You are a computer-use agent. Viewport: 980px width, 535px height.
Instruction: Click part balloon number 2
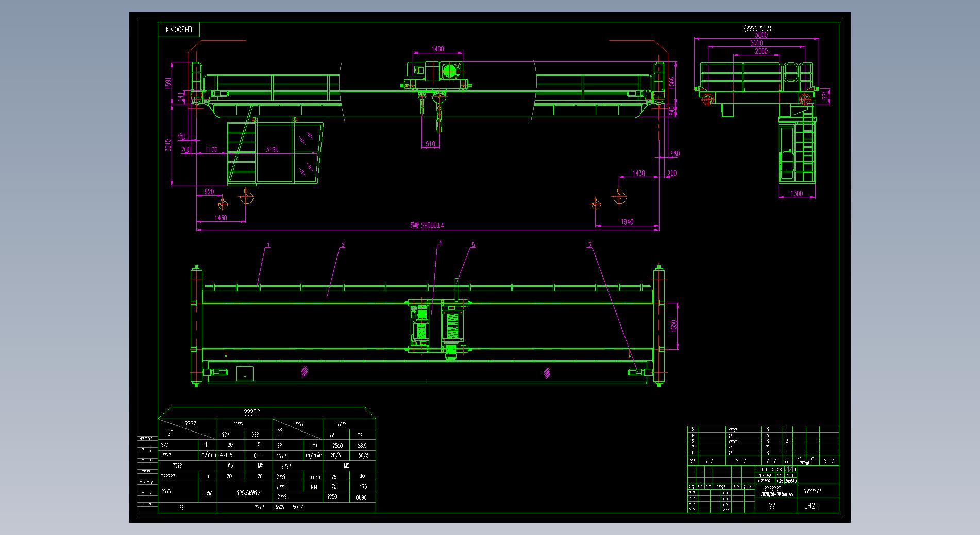click(343, 245)
